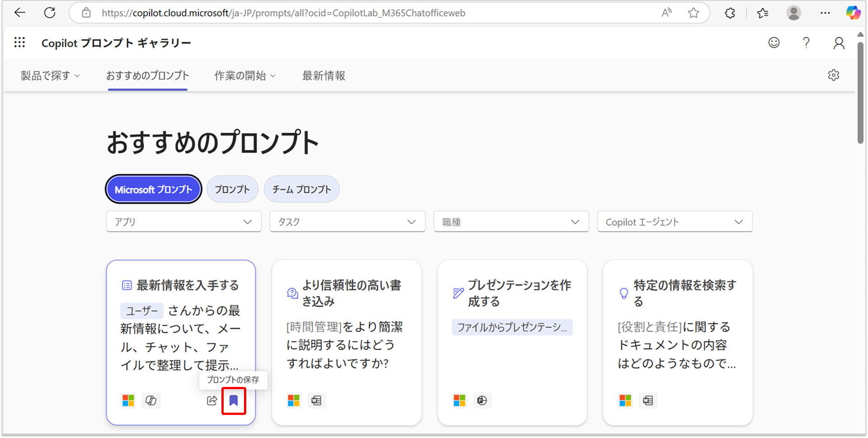Click the PowerPoint icon on the presentation card
868x438 pixels.
[x=482, y=400]
